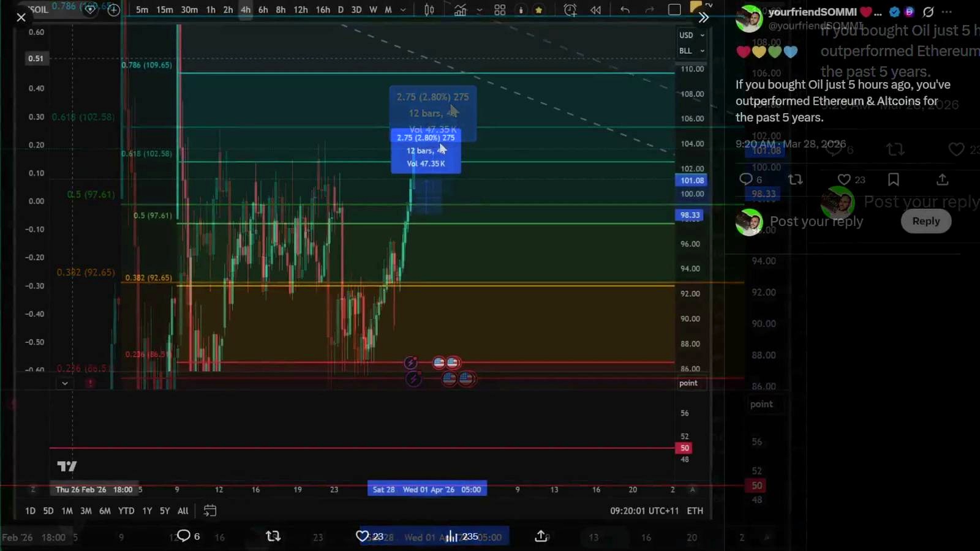The image size is (980, 551).
Task: Set the date range to 5D
Action: (48, 511)
